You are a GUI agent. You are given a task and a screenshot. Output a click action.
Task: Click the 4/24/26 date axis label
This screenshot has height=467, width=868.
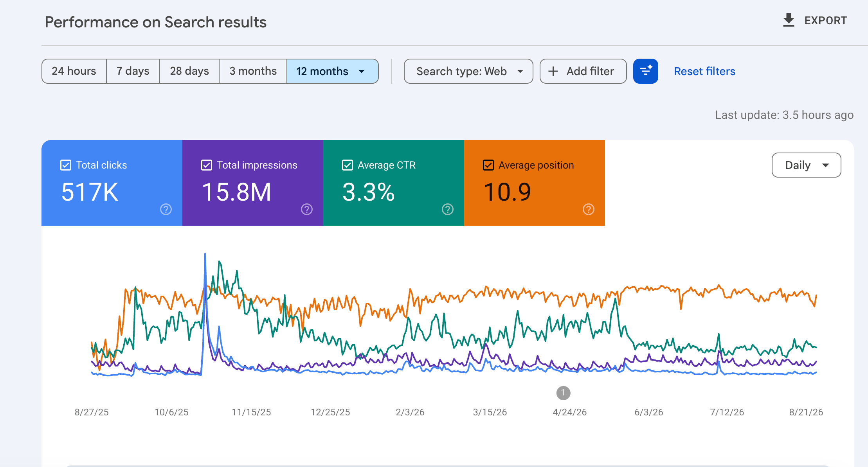[x=570, y=412]
